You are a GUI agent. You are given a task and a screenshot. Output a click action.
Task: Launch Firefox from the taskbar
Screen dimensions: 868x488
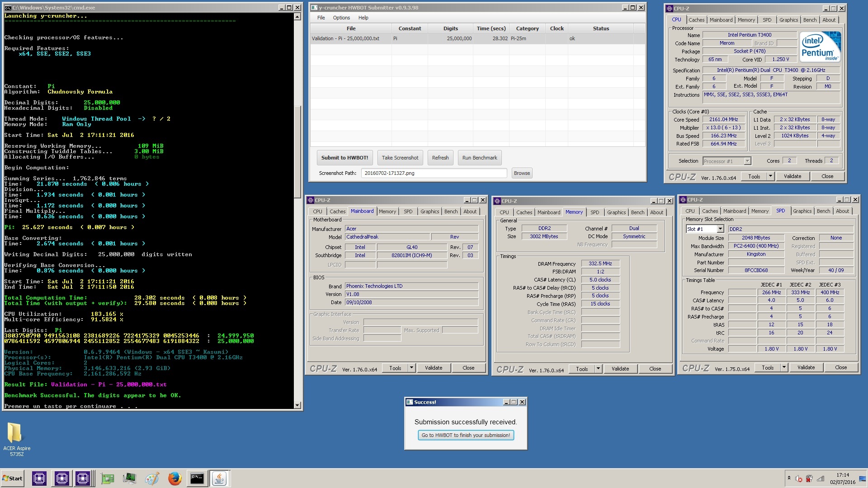pyautogui.click(x=175, y=479)
